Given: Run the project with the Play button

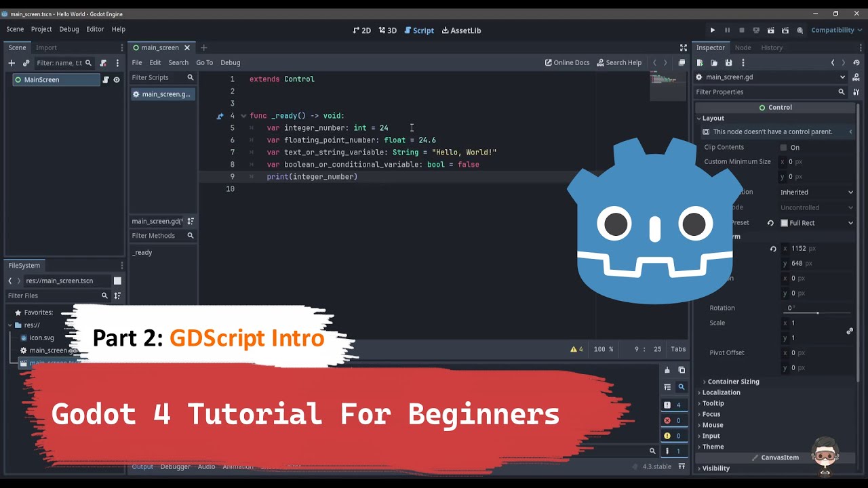Looking at the screenshot, I should [712, 30].
